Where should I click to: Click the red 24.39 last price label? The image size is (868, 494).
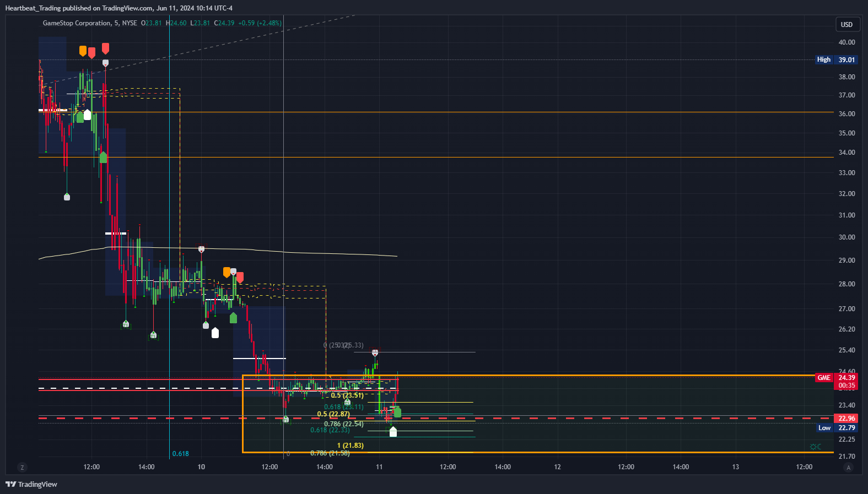(x=847, y=378)
